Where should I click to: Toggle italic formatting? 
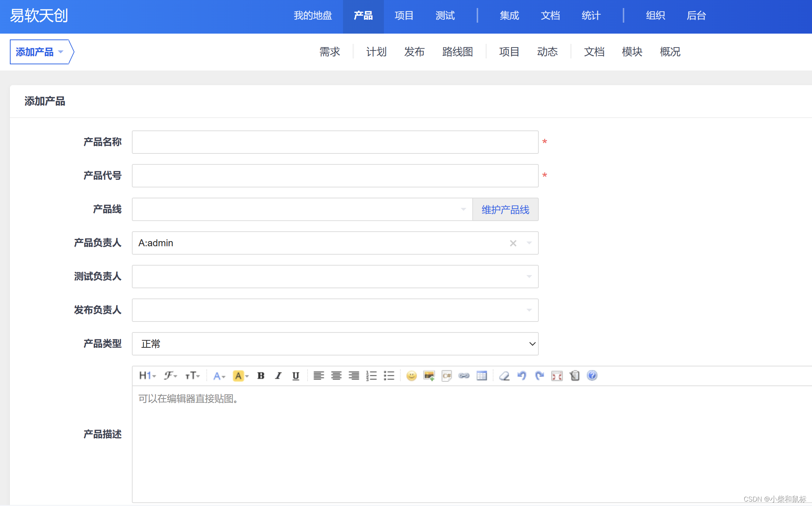click(x=278, y=376)
